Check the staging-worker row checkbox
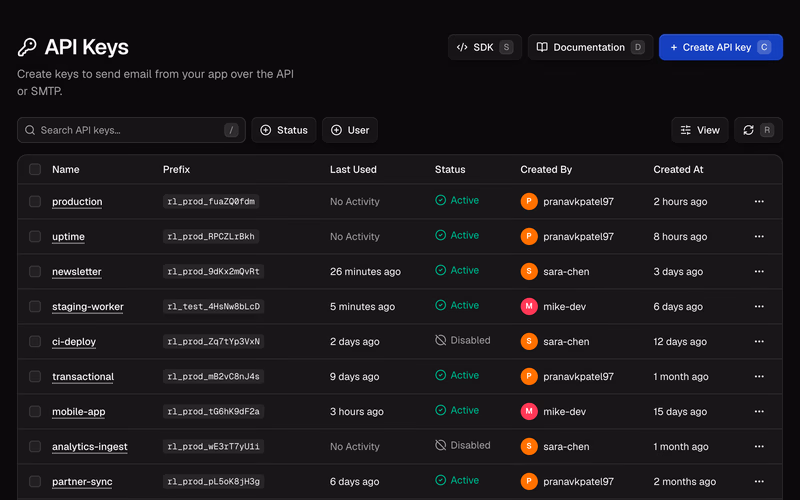Viewport: 800px width, 500px height. [35, 306]
